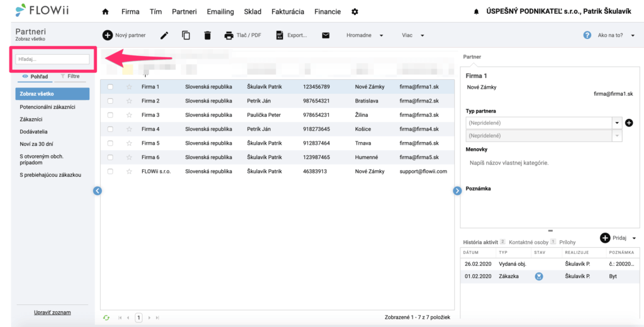Go to the first page arrow

click(x=120, y=318)
